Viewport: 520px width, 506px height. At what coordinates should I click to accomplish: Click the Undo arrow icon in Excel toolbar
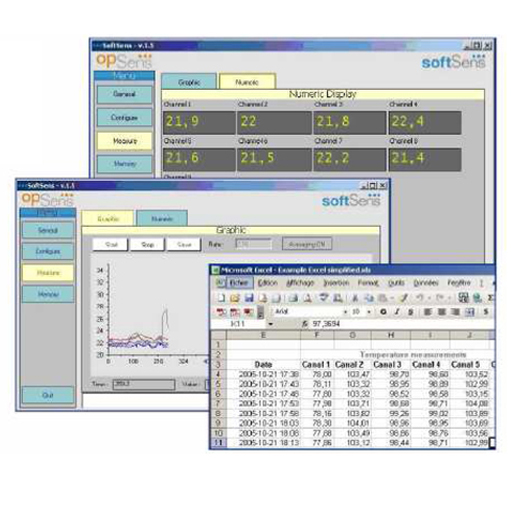(x=420, y=298)
